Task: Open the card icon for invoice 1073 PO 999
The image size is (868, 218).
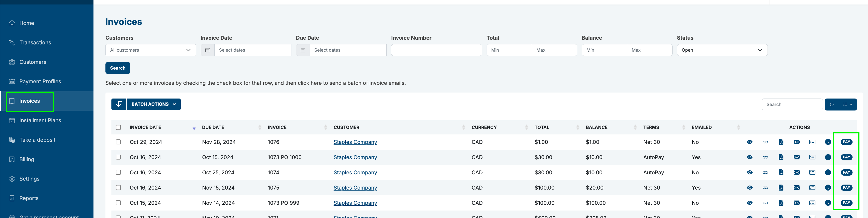Action: [812, 203]
